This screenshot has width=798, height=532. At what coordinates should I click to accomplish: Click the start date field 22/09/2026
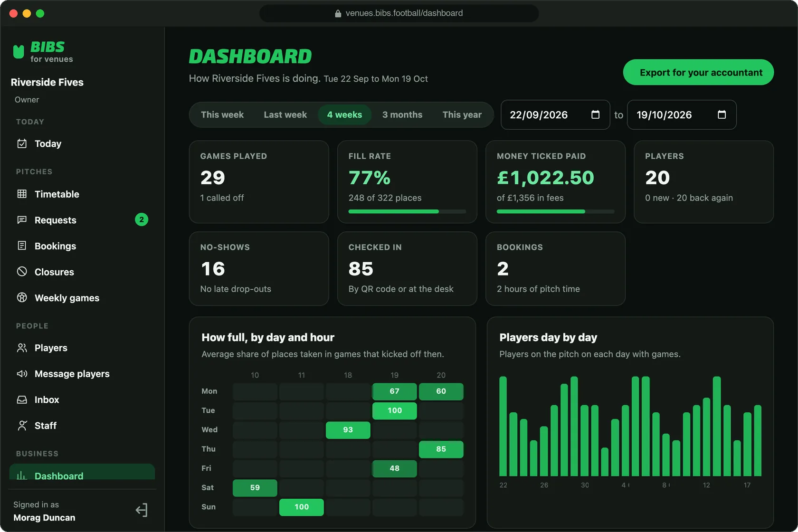pos(555,114)
